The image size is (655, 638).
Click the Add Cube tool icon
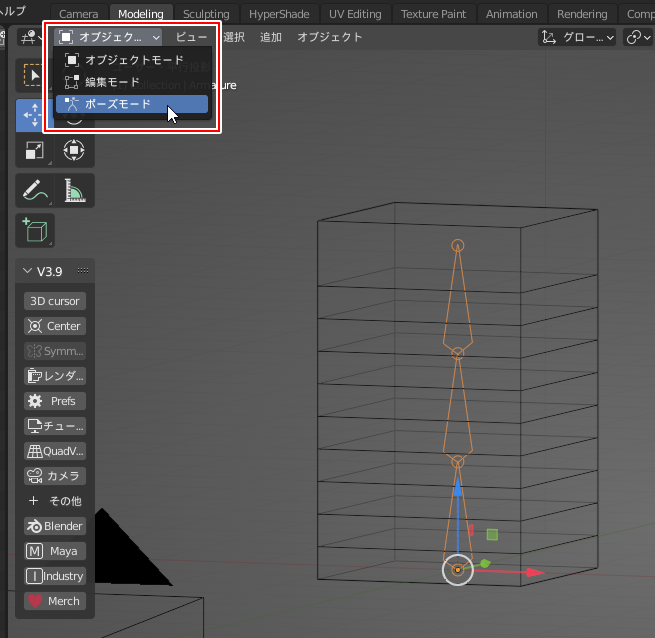pos(34,230)
